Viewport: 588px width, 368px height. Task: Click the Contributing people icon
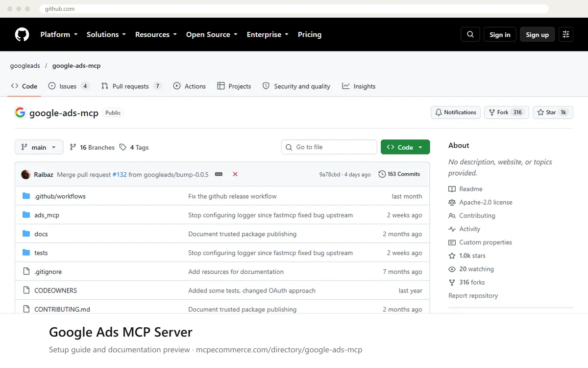[452, 216]
